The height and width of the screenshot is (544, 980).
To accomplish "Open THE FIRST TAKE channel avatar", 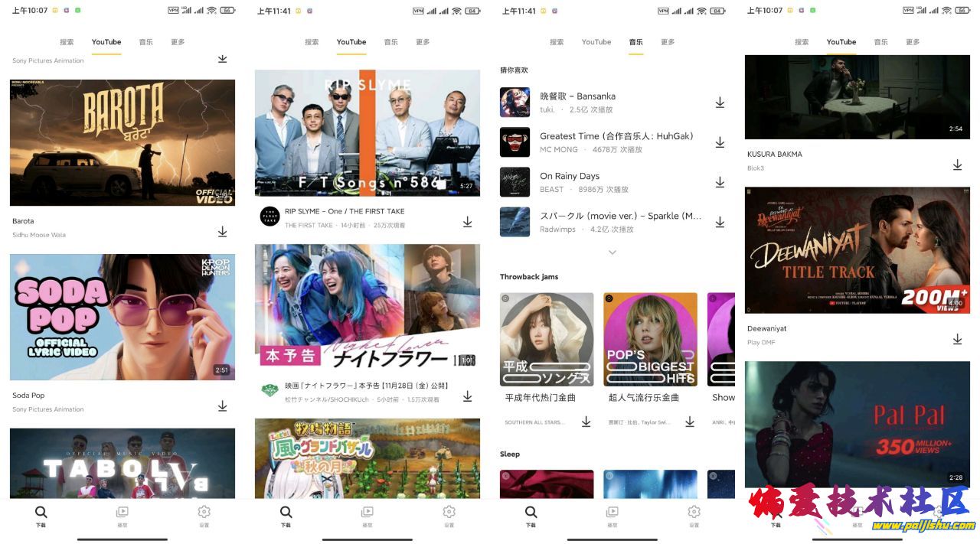I will [269, 217].
